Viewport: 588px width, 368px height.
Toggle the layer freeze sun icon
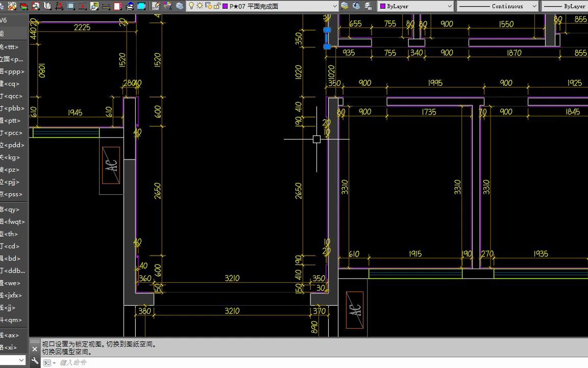pos(200,6)
